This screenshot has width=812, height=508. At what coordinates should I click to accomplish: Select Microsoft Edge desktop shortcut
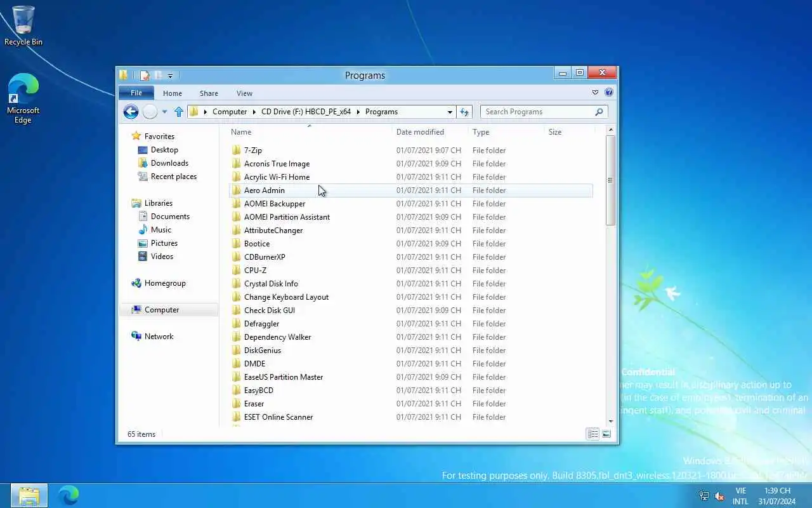(x=23, y=98)
